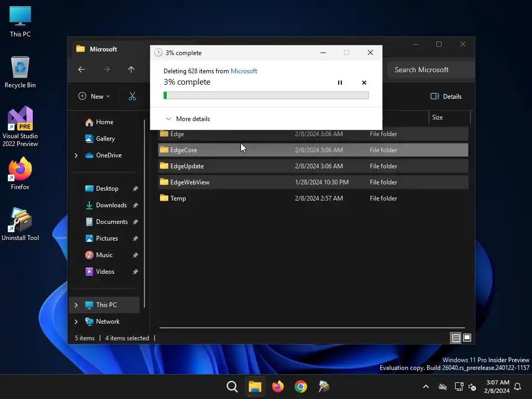The width and height of the screenshot is (532, 399).
Task: Toggle the Details pane
Action: 446,96
